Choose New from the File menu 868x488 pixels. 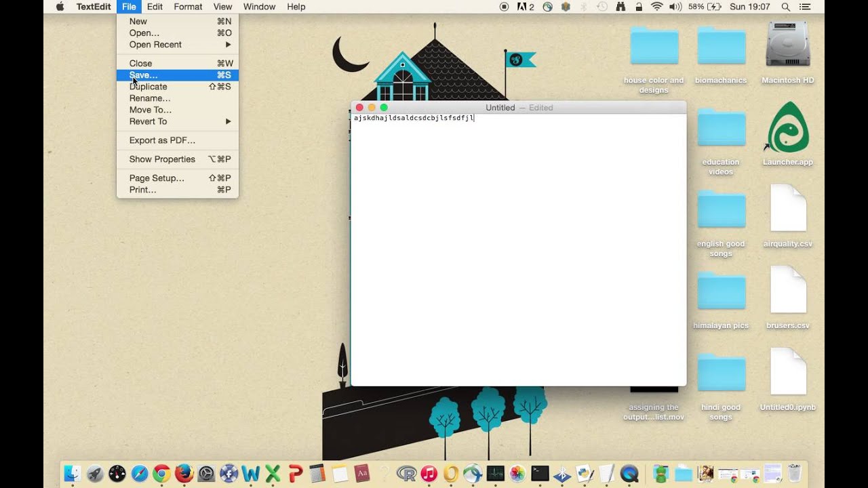(x=178, y=21)
